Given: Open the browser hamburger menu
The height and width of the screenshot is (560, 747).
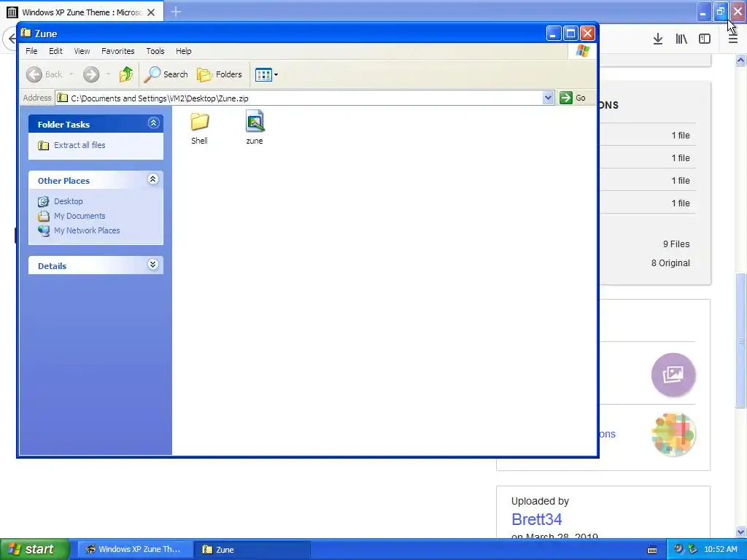Looking at the screenshot, I should [733, 39].
